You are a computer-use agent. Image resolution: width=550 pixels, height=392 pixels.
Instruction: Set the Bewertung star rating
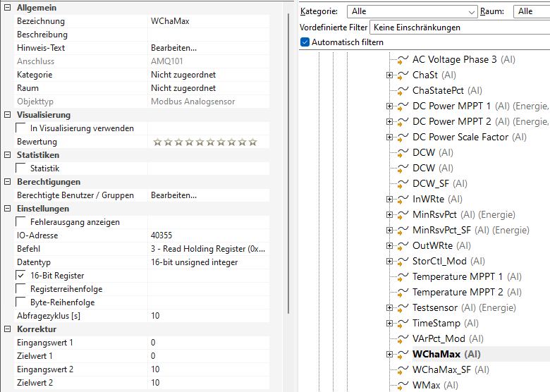tap(204, 142)
